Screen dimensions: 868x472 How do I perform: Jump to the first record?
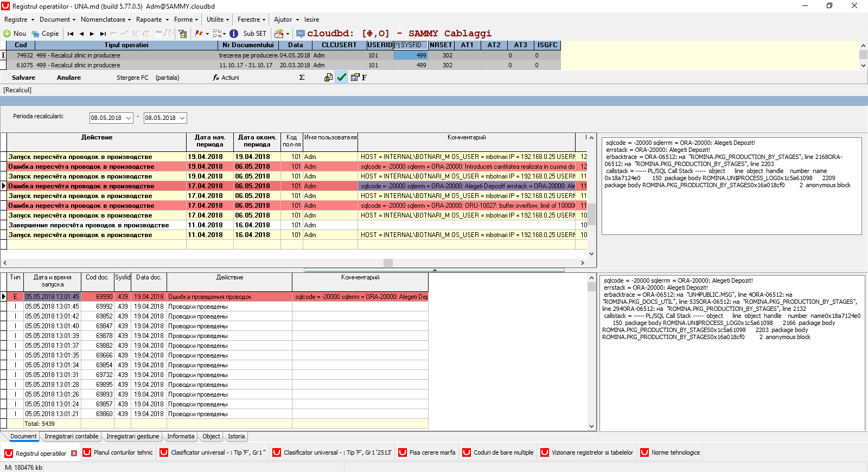[71, 34]
